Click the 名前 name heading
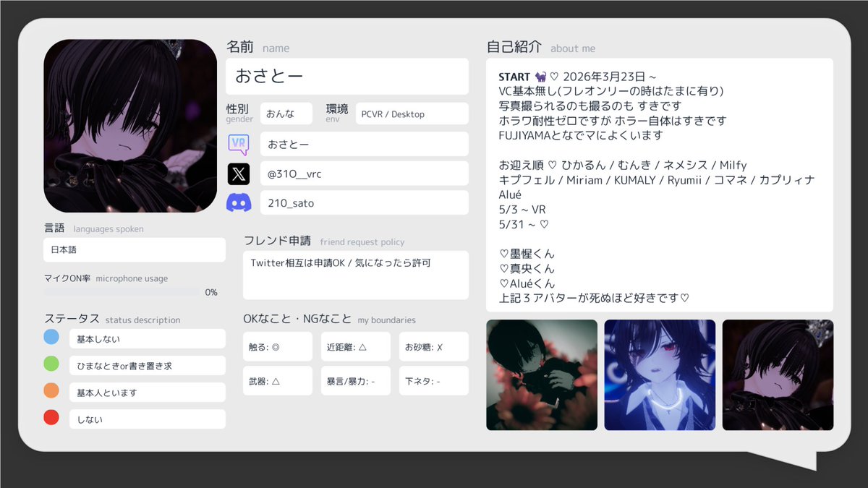868x488 pixels. [258, 48]
